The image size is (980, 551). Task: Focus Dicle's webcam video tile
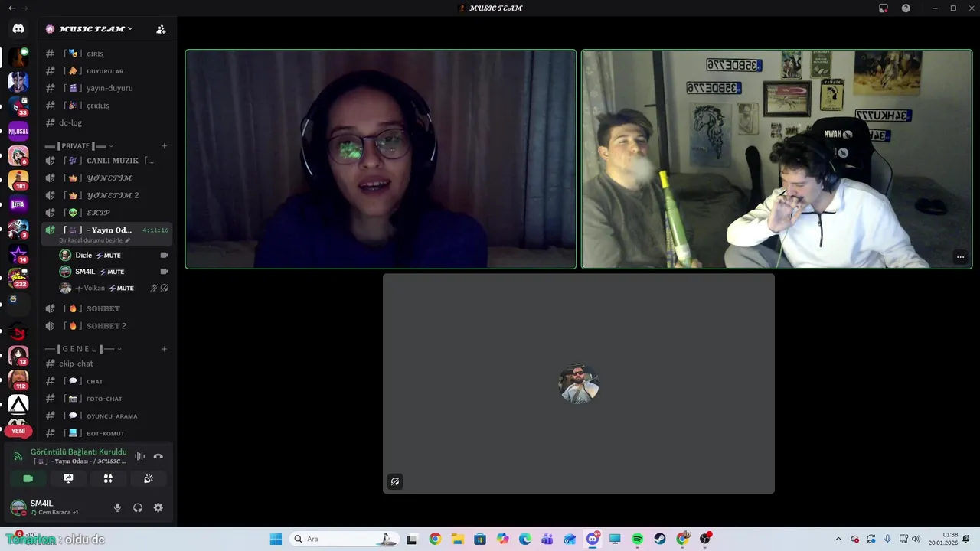(381, 159)
